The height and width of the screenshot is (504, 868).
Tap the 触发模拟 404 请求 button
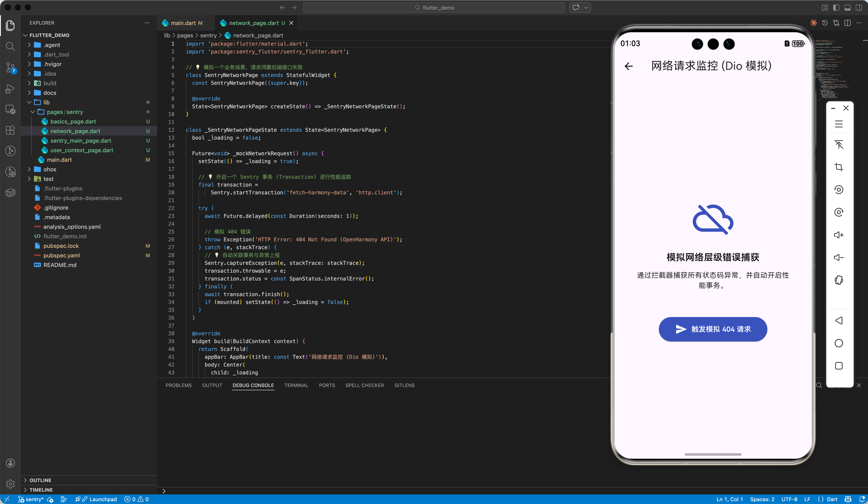tap(712, 329)
